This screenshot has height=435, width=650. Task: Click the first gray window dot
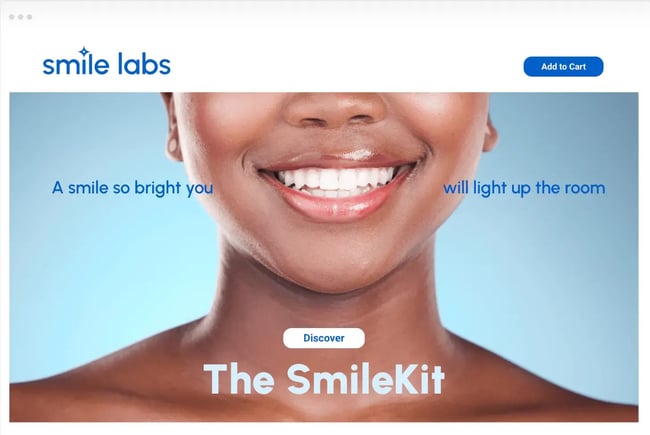(12, 17)
